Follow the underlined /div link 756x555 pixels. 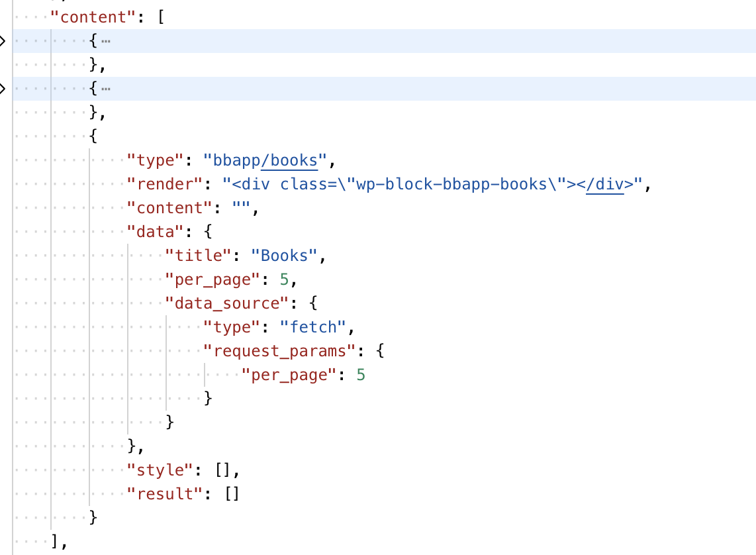(605, 184)
